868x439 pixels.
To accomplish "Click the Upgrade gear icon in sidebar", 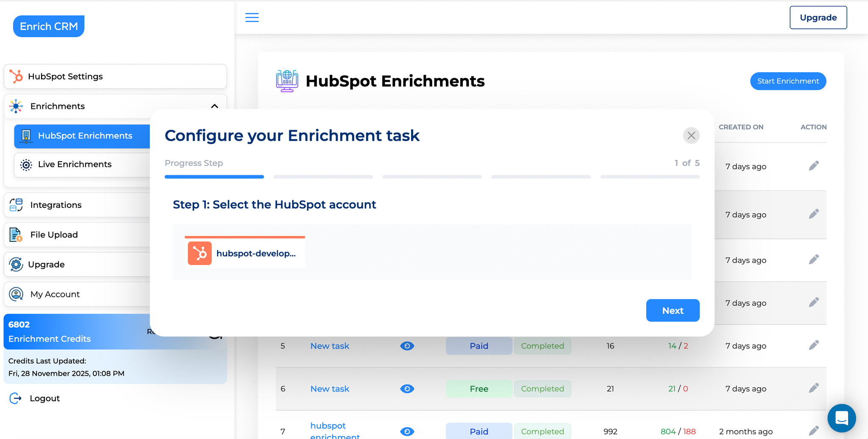I will [16, 264].
